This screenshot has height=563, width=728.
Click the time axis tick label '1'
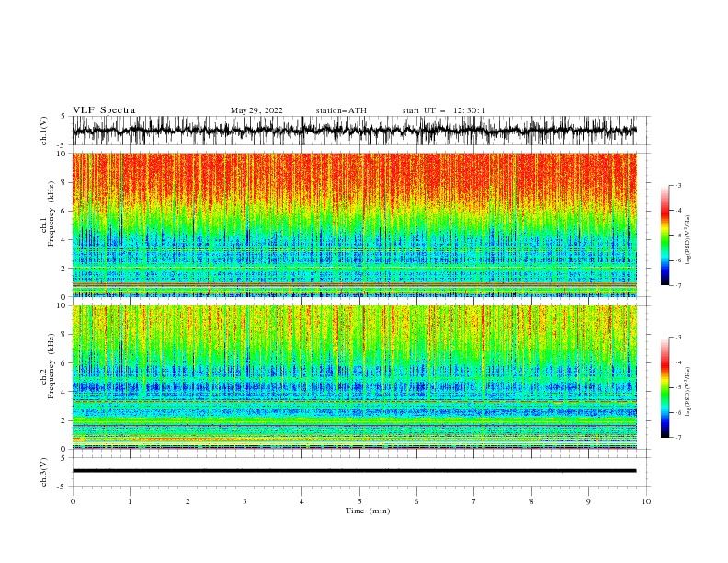[130, 501]
